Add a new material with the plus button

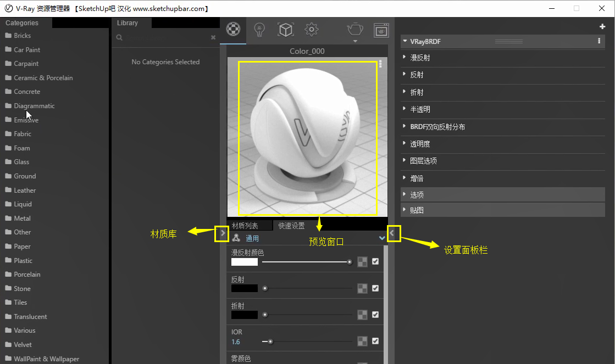[602, 26]
